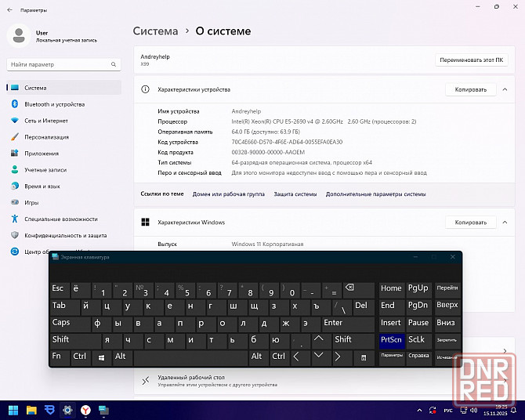Open Домен или рабочая группа link
Screen dimensions: 525x420
point(228,194)
